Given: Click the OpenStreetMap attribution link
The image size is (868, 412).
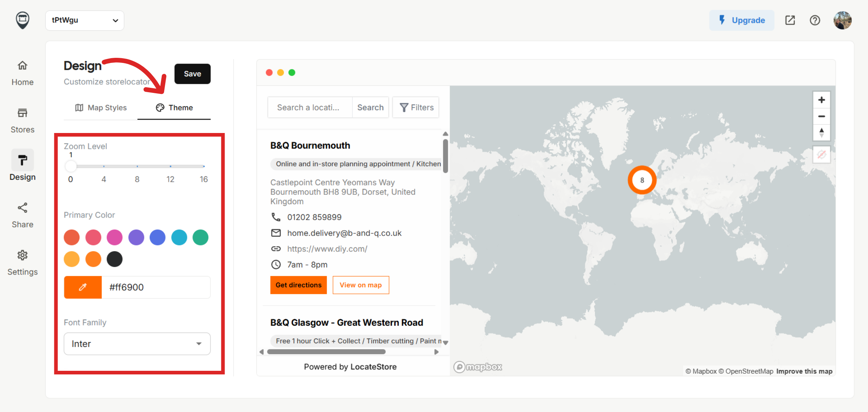Looking at the screenshot, I should click(746, 371).
